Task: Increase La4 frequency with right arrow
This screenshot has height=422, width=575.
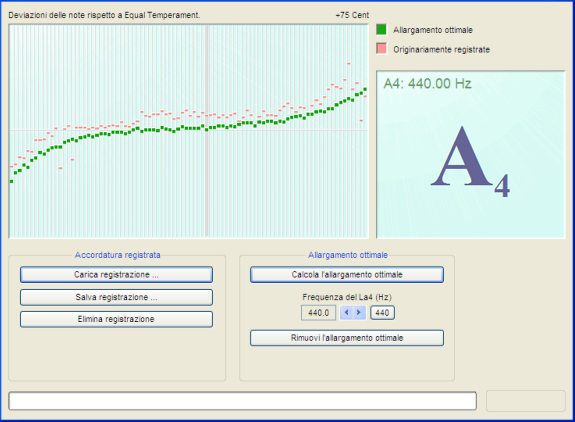Action: point(359,313)
